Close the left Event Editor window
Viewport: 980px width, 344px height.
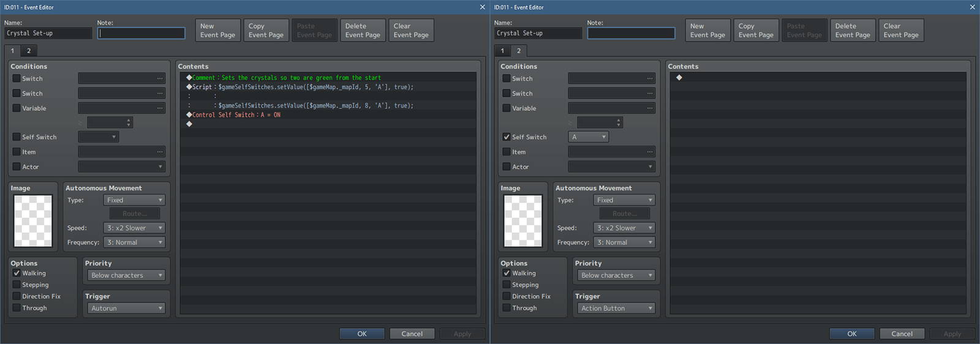(x=482, y=7)
